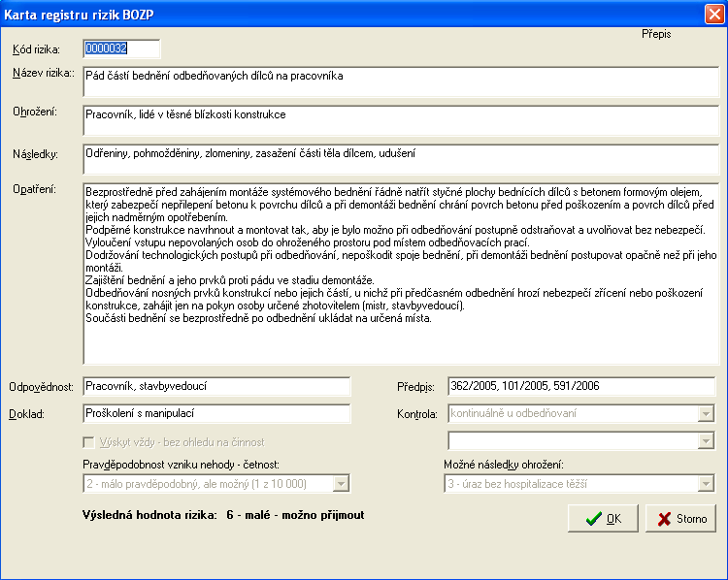
Task: Click the Předpis input field
Action: 581,386
